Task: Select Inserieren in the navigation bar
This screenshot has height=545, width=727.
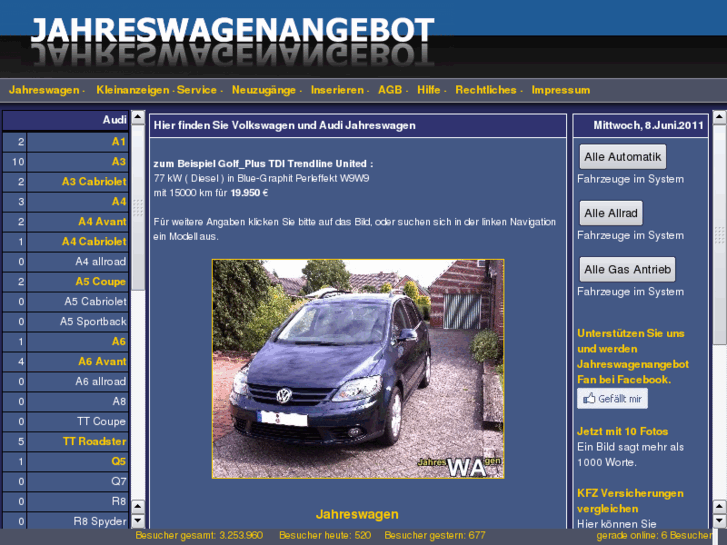Action: [337, 90]
